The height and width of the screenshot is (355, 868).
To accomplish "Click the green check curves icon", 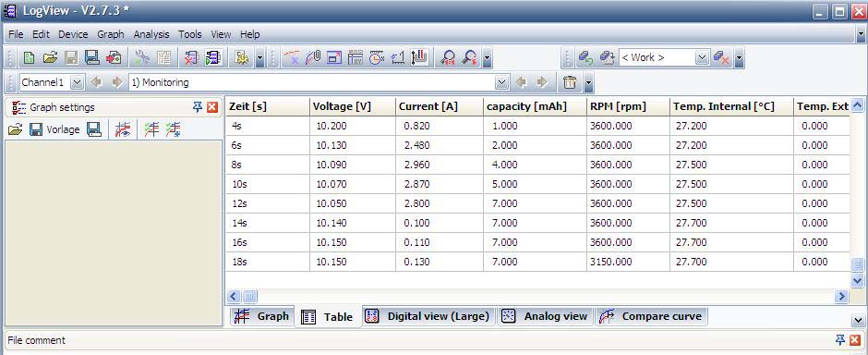I will tap(151, 129).
